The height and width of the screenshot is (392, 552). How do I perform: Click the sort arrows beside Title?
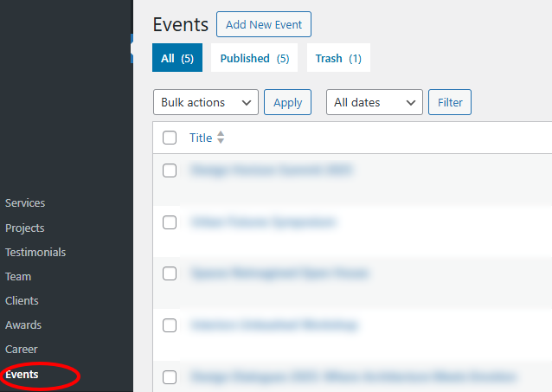[x=221, y=138]
